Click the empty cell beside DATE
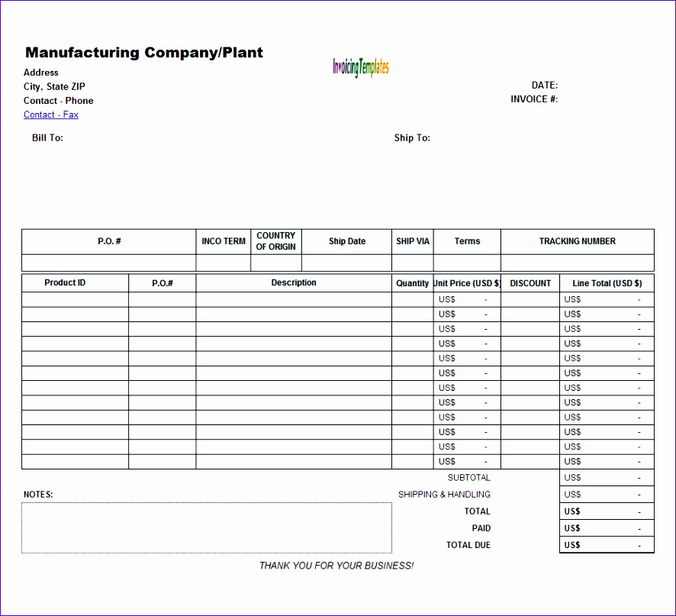Viewport: 676px width, 616px height. pyautogui.click(x=603, y=85)
